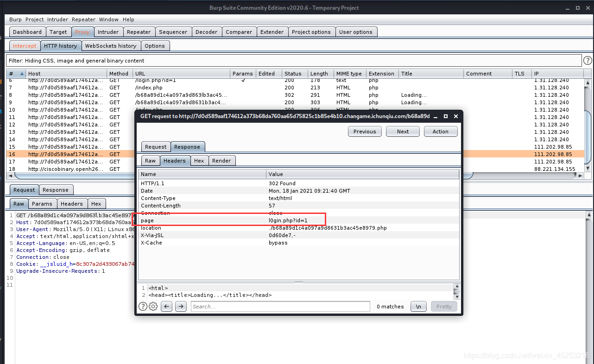The image size is (594, 364).
Task: Switch to the Decoder tab
Action: (x=206, y=32)
